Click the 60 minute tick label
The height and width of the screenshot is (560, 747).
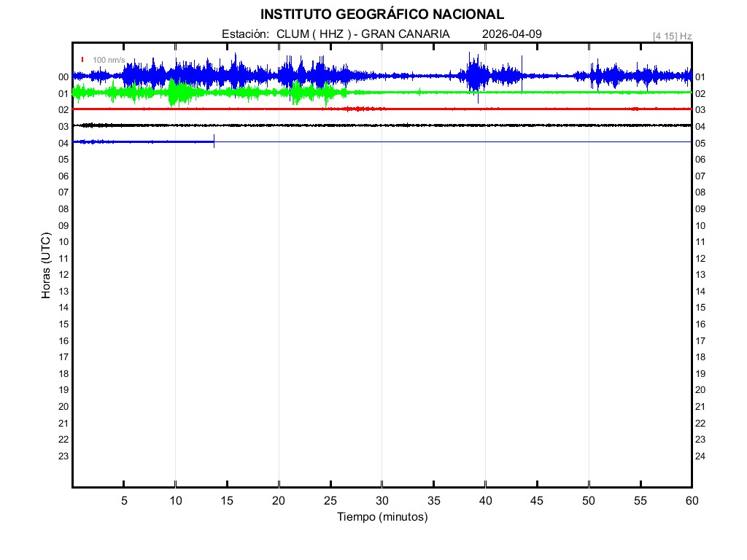tap(691, 501)
